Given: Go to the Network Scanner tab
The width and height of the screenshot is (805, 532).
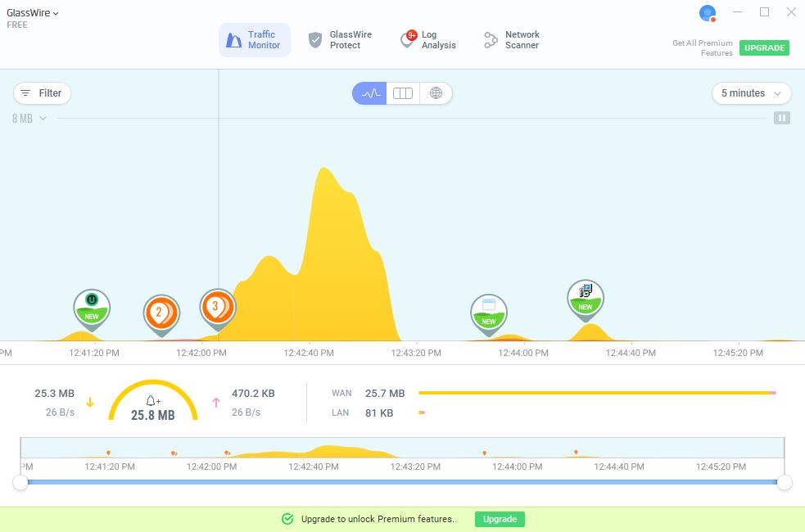Looking at the screenshot, I should click(x=512, y=40).
